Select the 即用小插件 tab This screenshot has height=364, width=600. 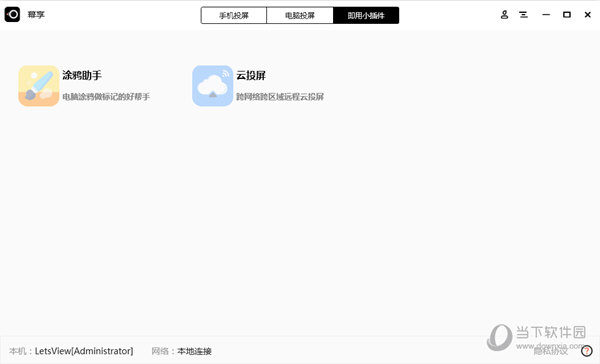(366, 15)
